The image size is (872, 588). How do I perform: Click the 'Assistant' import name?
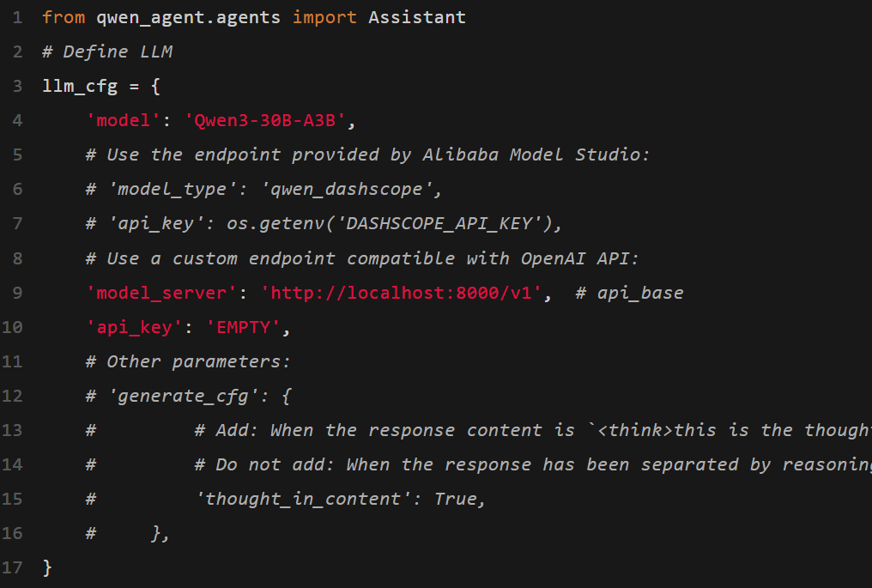tap(417, 17)
